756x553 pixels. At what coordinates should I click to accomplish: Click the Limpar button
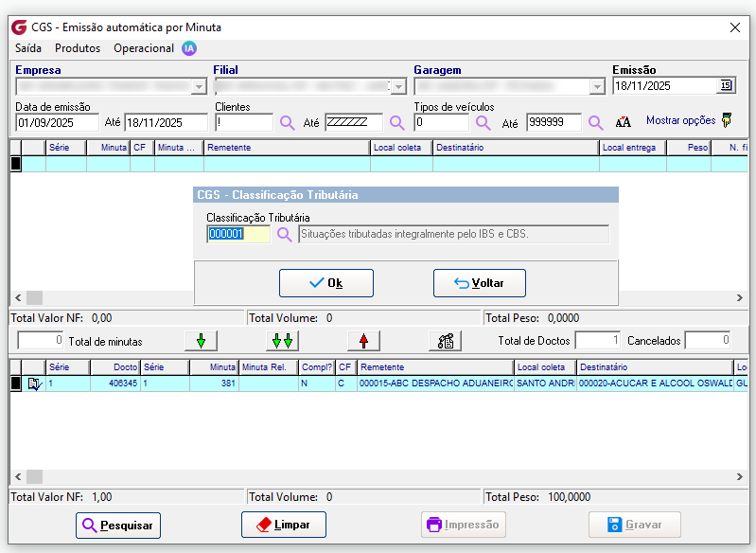pos(284,525)
